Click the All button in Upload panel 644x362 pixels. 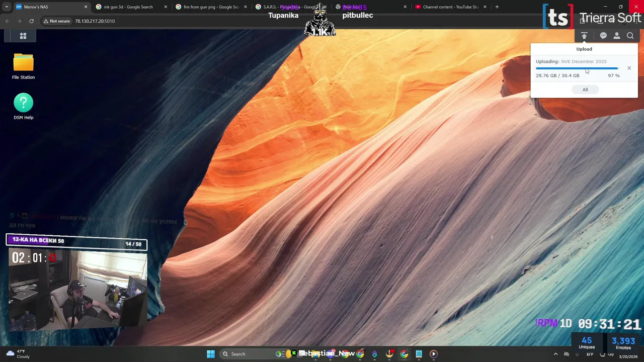pyautogui.click(x=585, y=89)
